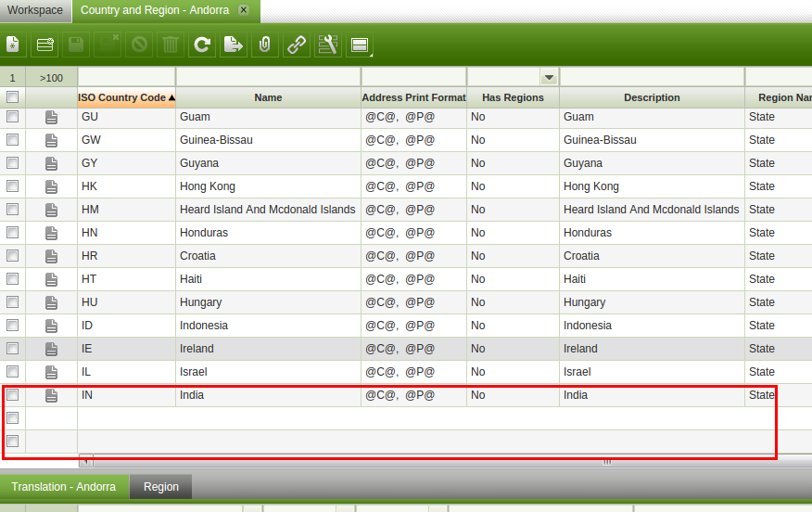Image resolution: width=812 pixels, height=512 pixels.
Task: Open the Has Regions filter dropdown
Action: click(549, 78)
